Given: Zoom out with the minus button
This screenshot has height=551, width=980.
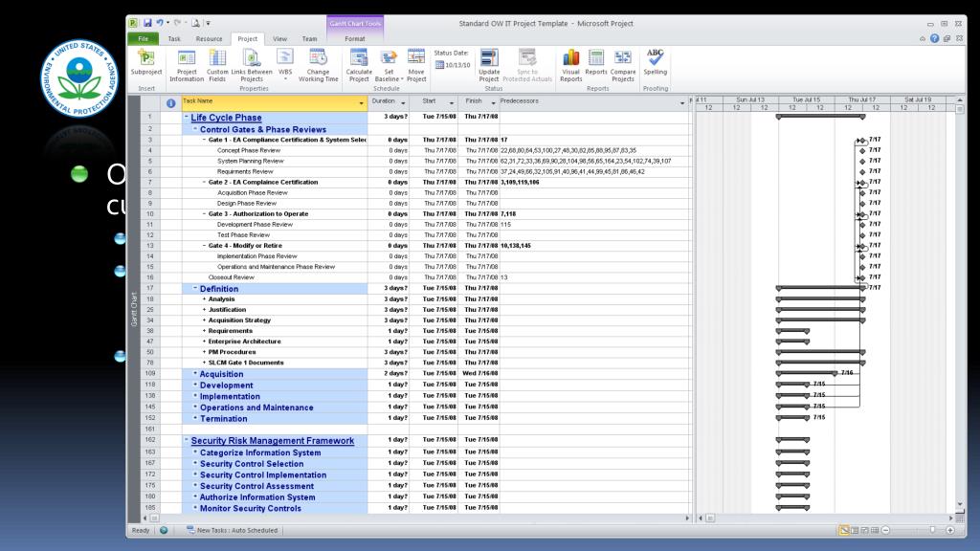Looking at the screenshot, I should [x=885, y=530].
